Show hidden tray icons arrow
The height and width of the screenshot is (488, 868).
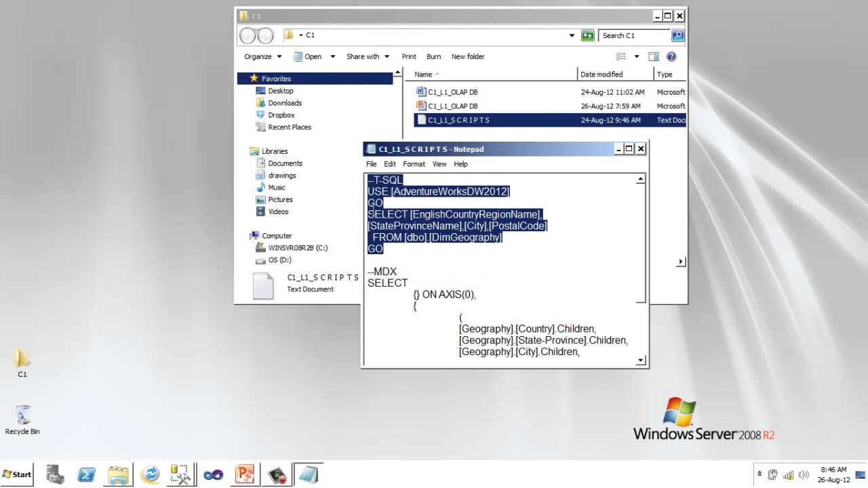coord(759,474)
